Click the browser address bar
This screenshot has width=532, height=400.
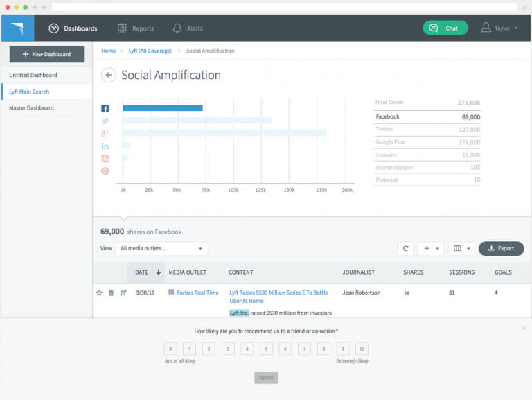click(284, 7)
